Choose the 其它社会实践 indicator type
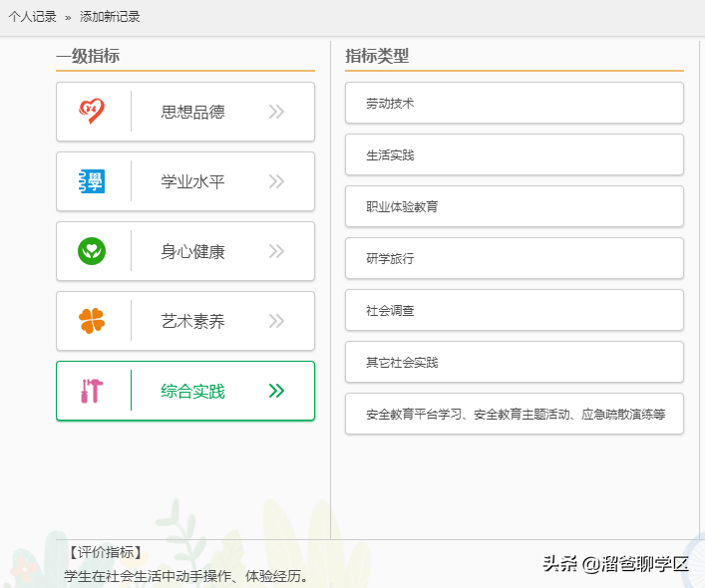This screenshot has height=588, width=705. (x=515, y=362)
